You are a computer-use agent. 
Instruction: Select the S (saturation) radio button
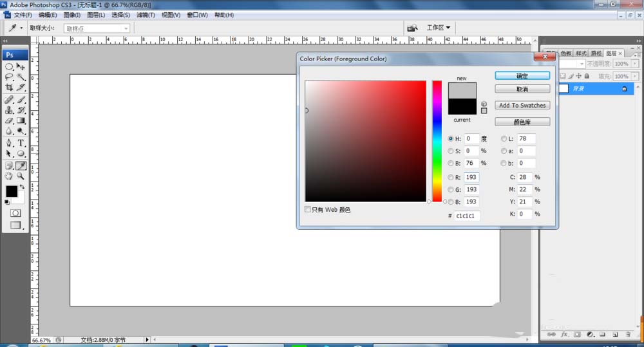click(x=451, y=151)
